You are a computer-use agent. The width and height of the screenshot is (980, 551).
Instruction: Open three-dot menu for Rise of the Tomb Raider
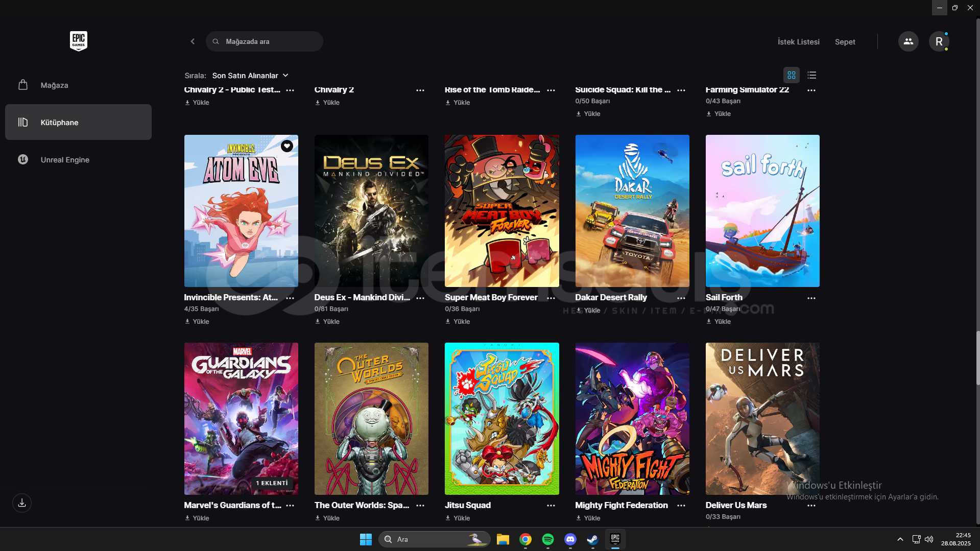(x=551, y=90)
